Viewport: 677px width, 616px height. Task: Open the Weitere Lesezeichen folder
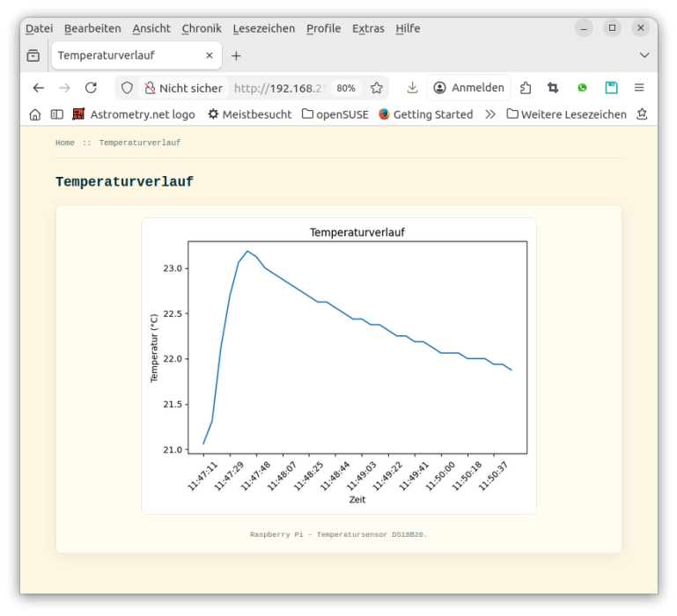click(x=566, y=114)
